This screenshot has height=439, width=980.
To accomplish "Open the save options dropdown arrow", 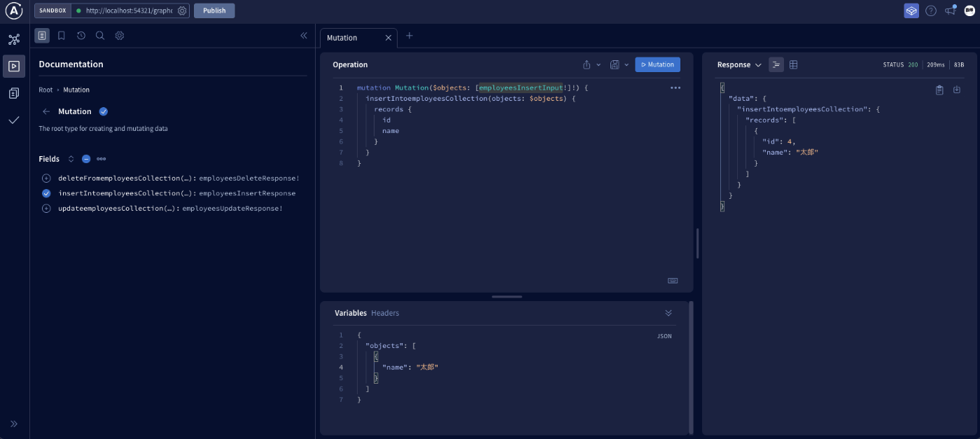I will point(626,64).
